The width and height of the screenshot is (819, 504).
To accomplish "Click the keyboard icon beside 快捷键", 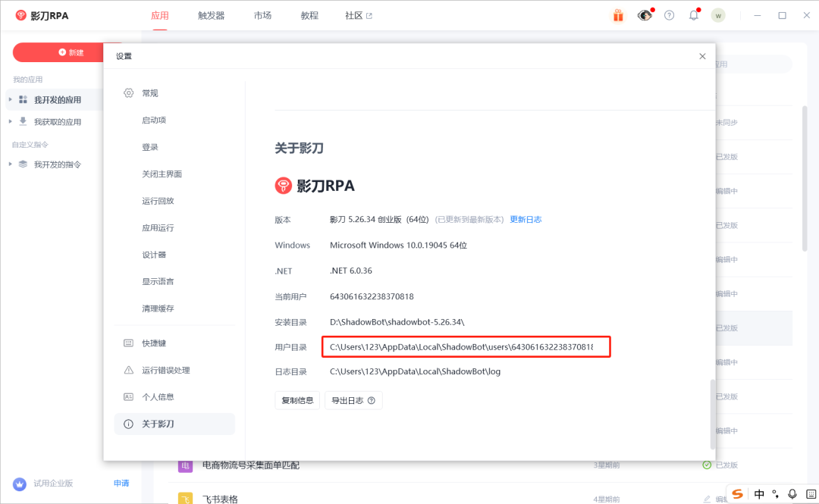I will pyautogui.click(x=128, y=343).
